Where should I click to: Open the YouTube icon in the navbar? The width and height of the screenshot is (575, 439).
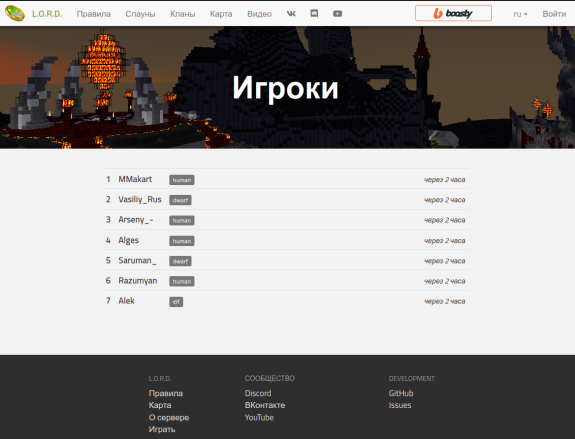[337, 14]
